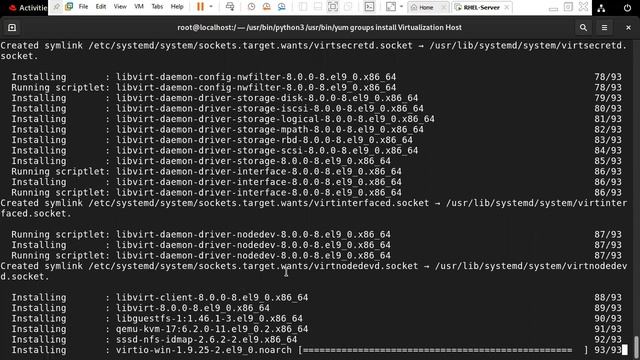
Task: Close the terminal window
Action: coord(628,27)
